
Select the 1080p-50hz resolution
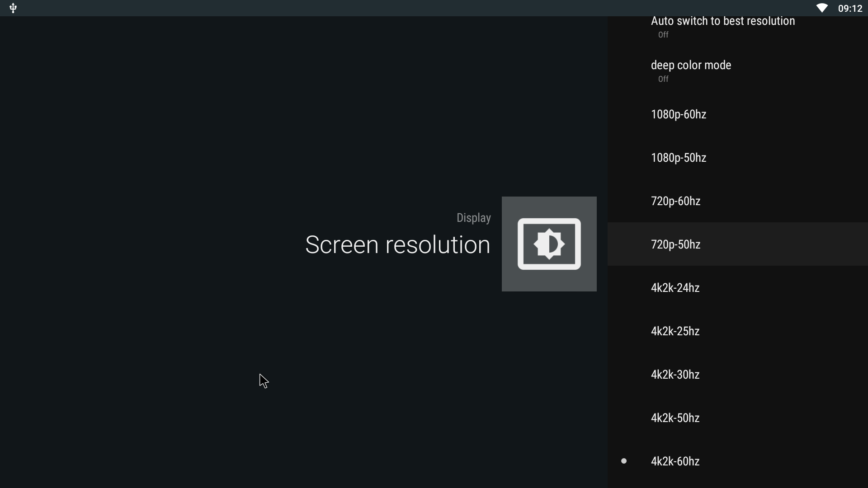pos(738,158)
